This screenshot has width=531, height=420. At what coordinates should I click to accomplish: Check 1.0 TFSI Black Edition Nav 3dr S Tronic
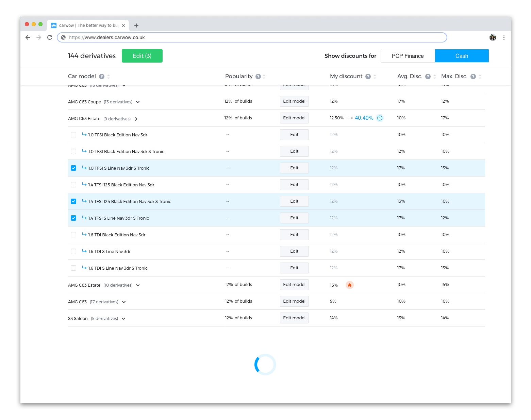tap(73, 151)
